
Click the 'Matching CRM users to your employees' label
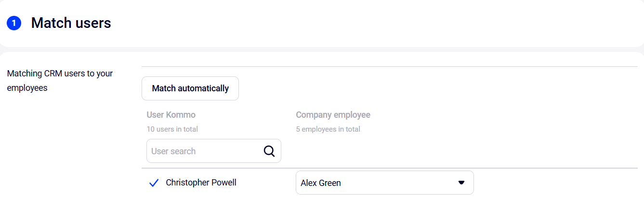tap(60, 81)
